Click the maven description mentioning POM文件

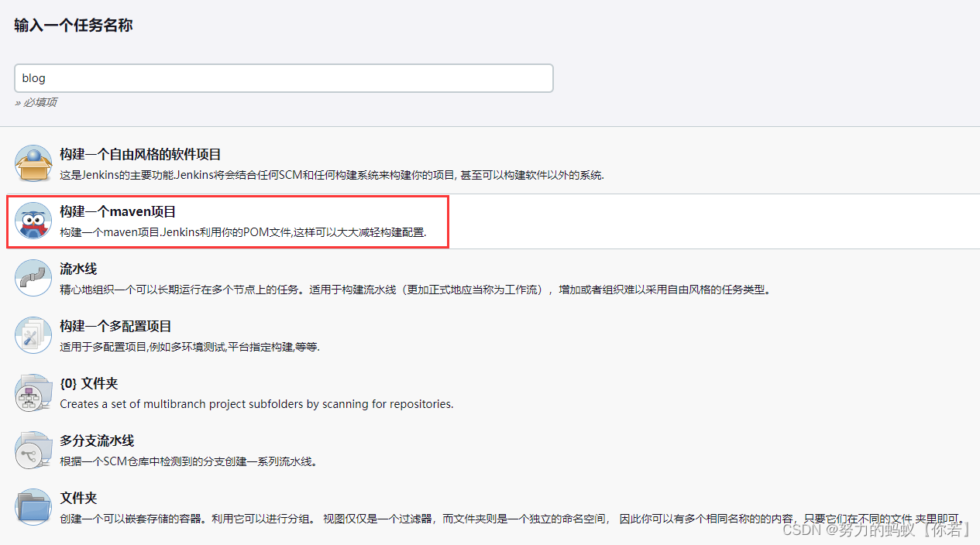pos(243,232)
